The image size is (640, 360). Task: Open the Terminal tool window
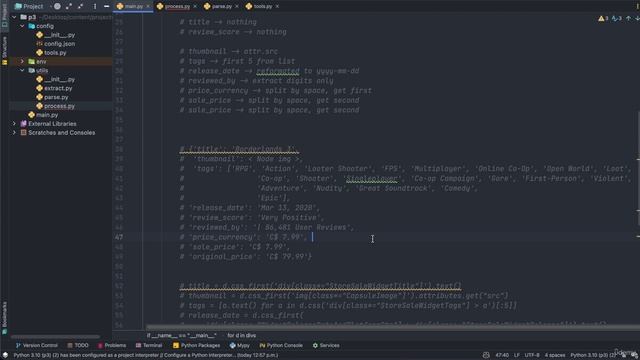[149, 345]
